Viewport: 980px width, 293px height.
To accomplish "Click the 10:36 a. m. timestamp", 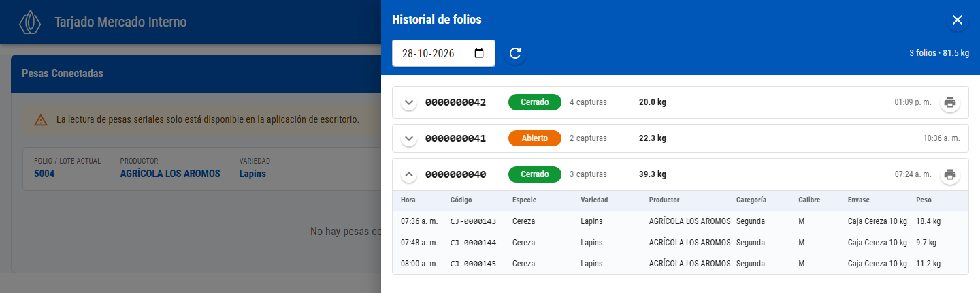I will click(x=942, y=139).
